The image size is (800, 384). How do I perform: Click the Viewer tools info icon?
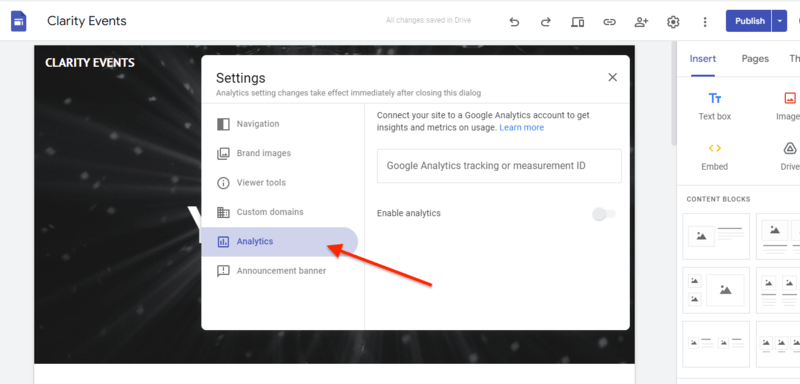[x=223, y=183]
